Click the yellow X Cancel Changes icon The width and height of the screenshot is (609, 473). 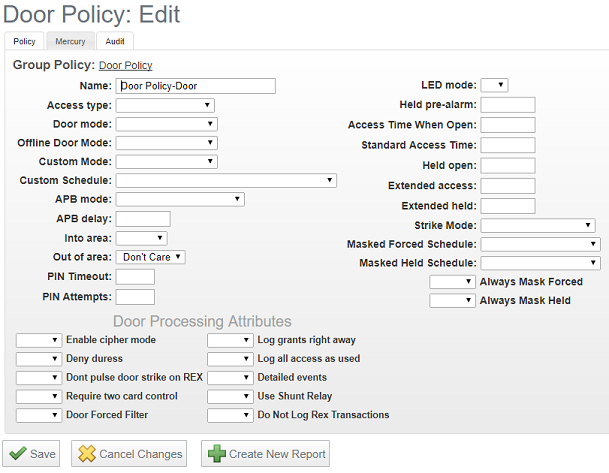click(x=87, y=453)
